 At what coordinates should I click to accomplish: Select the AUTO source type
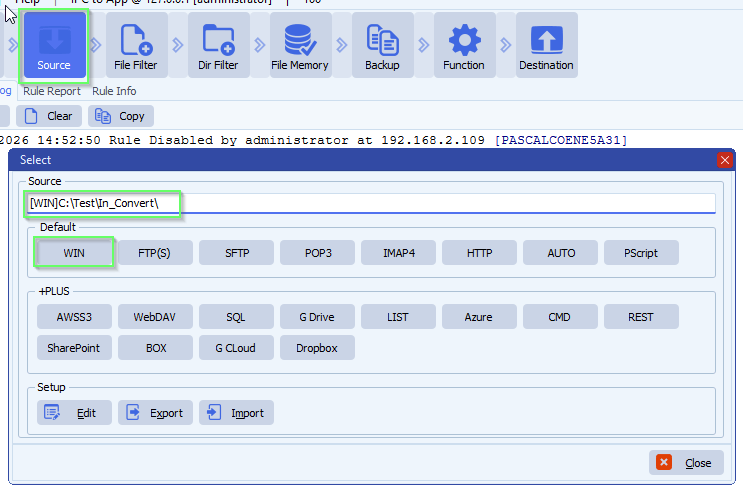560,253
